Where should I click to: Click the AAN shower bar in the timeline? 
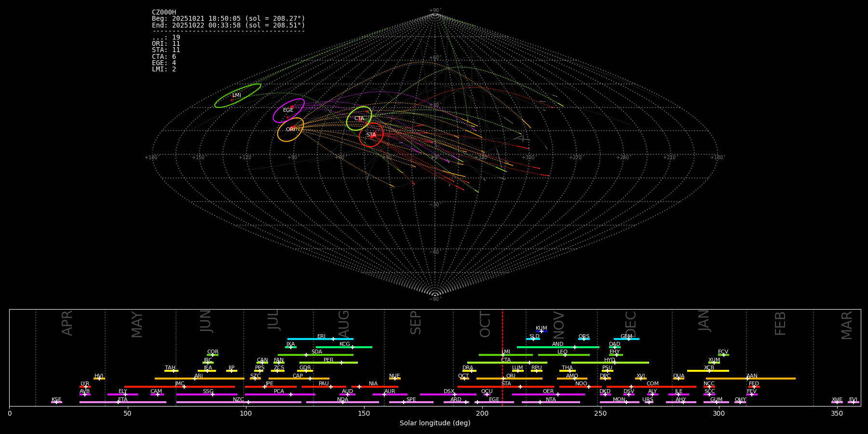(x=751, y=379)
